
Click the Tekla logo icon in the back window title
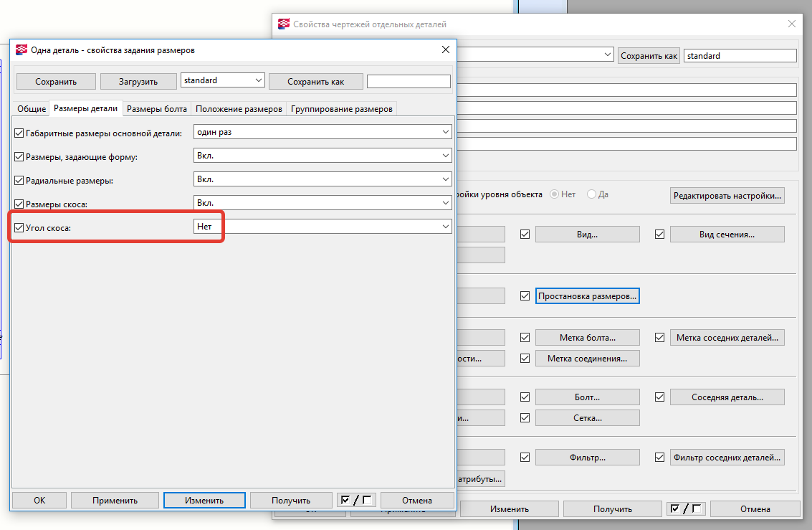click(x=284, y=24)
